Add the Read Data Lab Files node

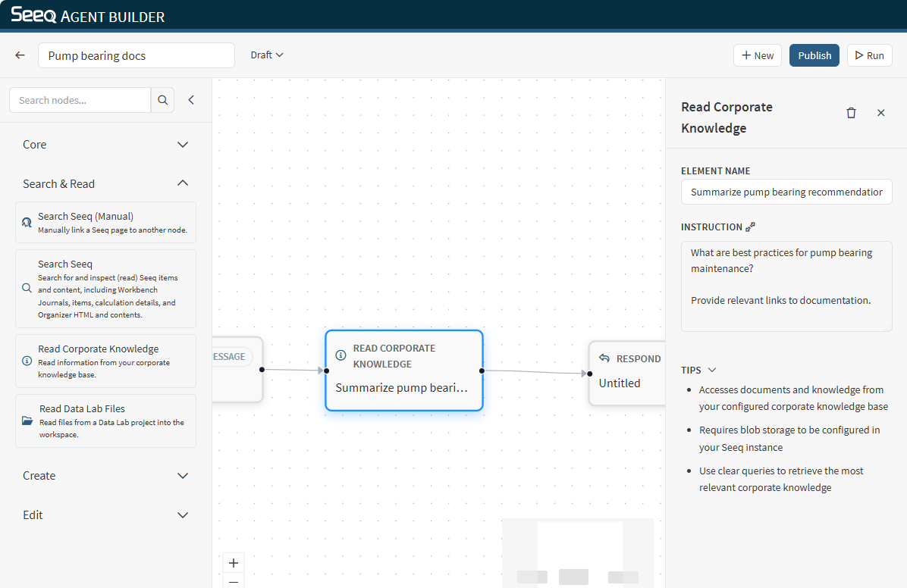[x=105, y=421]
